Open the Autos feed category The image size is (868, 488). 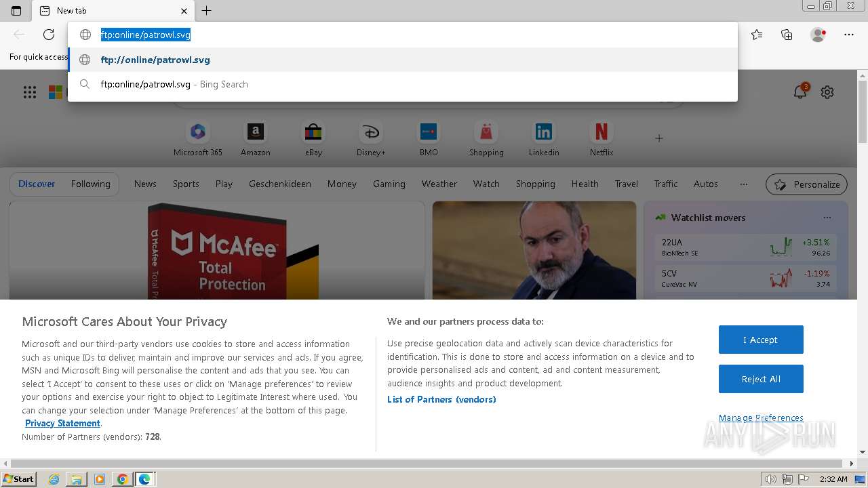tap(705, 184)
